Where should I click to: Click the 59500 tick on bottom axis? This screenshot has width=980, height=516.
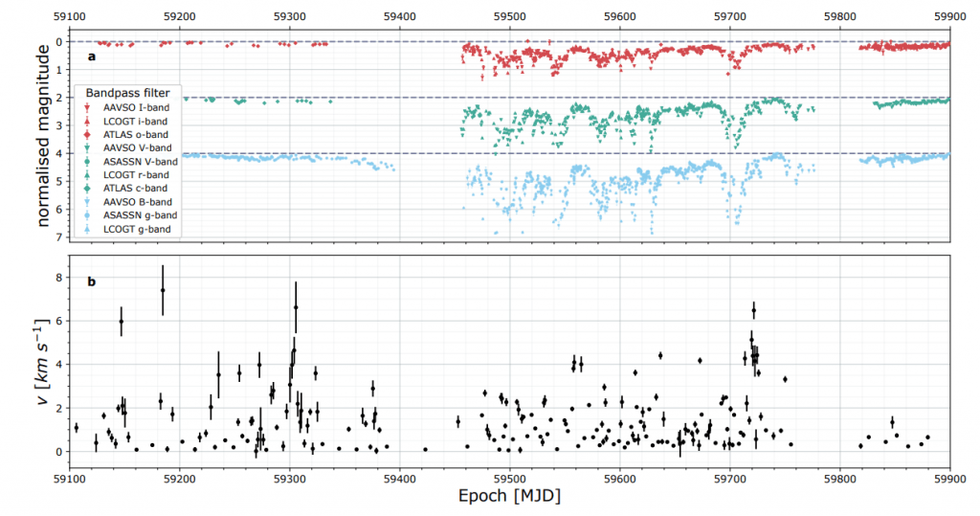[x=510, y=476]
